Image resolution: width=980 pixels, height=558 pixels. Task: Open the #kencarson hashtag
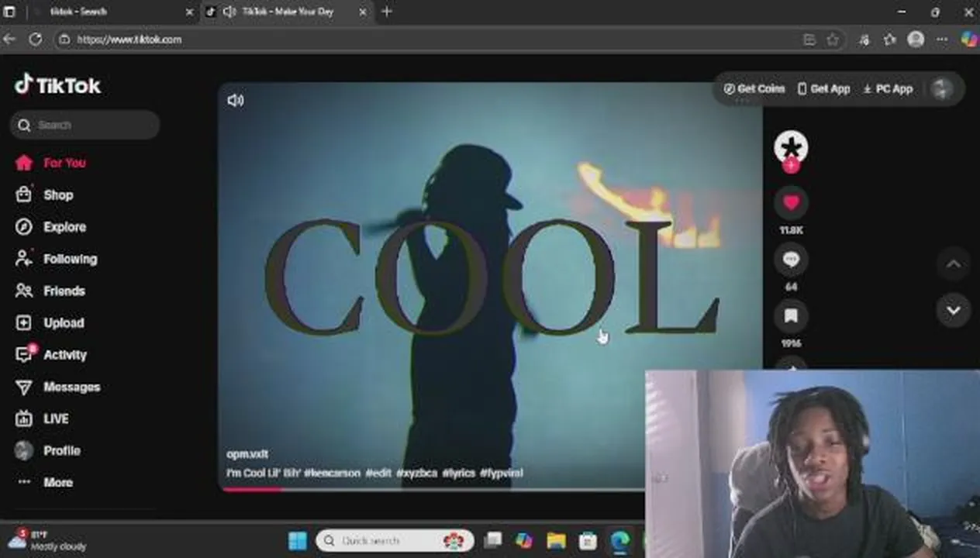click(333, 473)
